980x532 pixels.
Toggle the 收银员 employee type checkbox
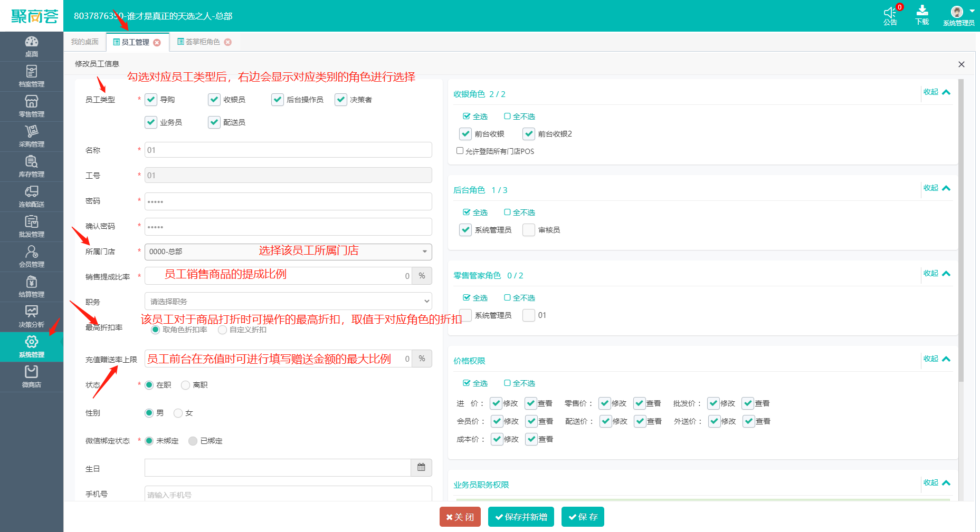point(214,100)
